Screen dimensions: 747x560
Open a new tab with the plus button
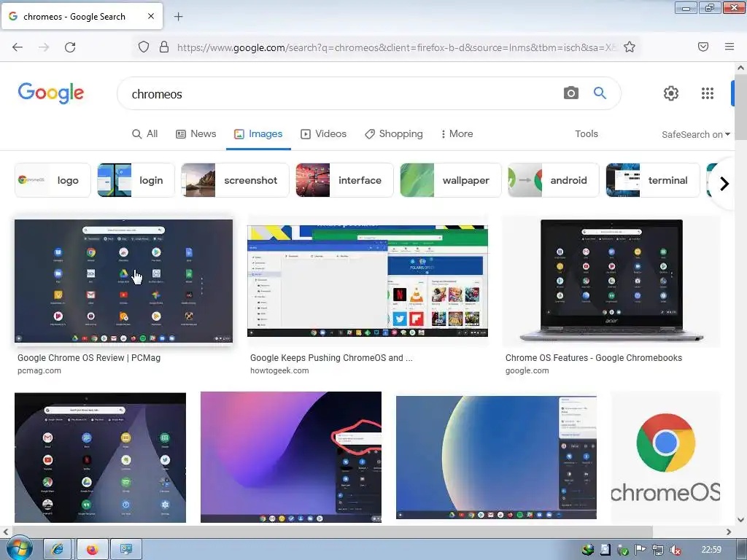pos(178,17)
